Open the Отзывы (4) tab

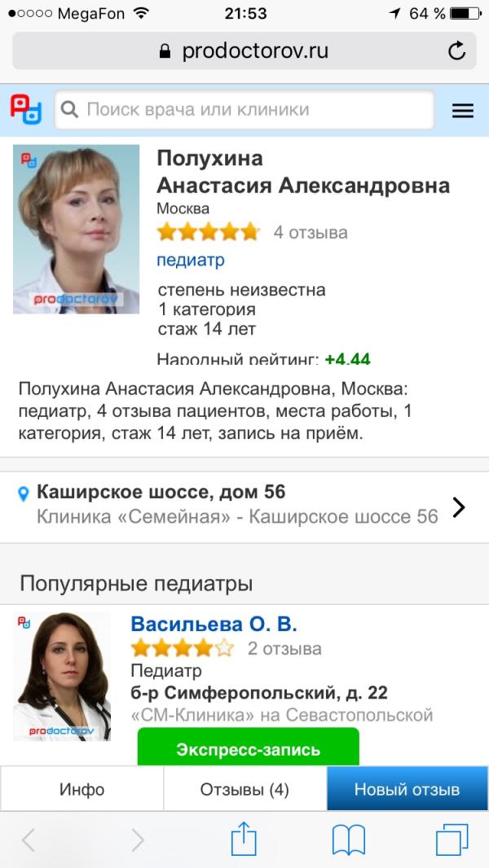244,789
